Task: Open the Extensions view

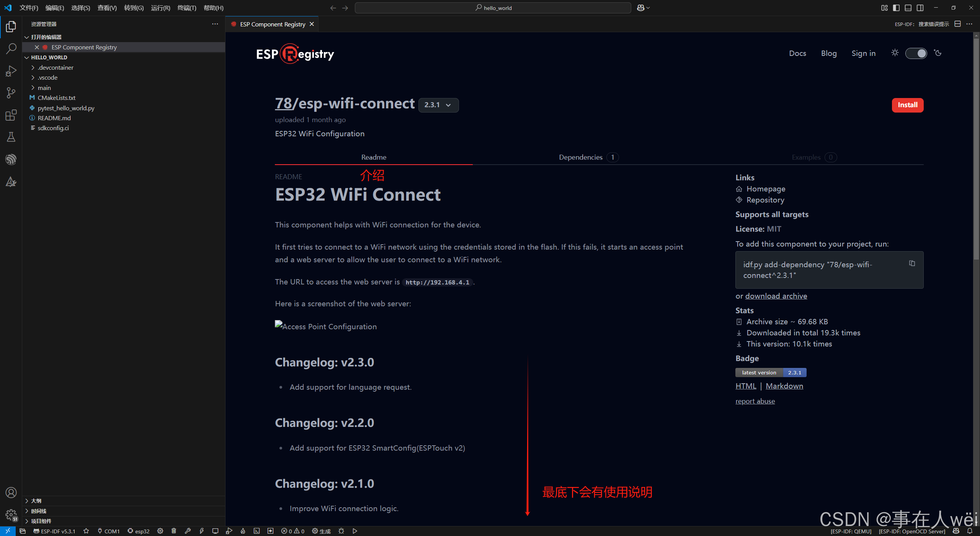Action: coord(11,115)
